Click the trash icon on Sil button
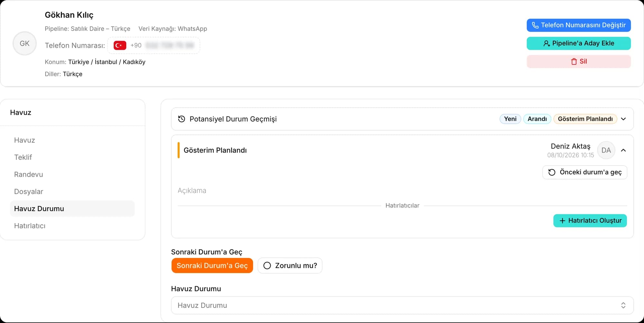The image size is (644, 323). point(574,62)
